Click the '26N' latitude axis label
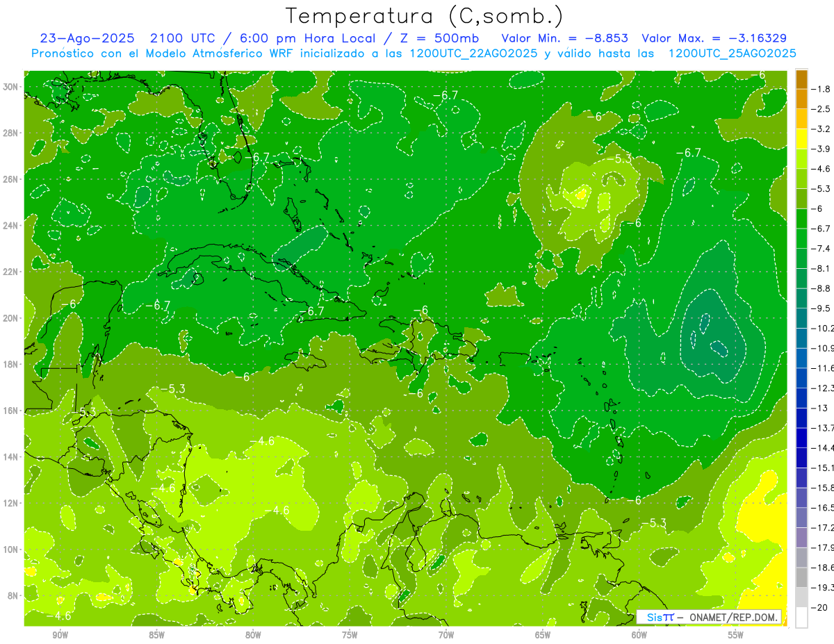 pyautogui.click(x=10, y=179)
